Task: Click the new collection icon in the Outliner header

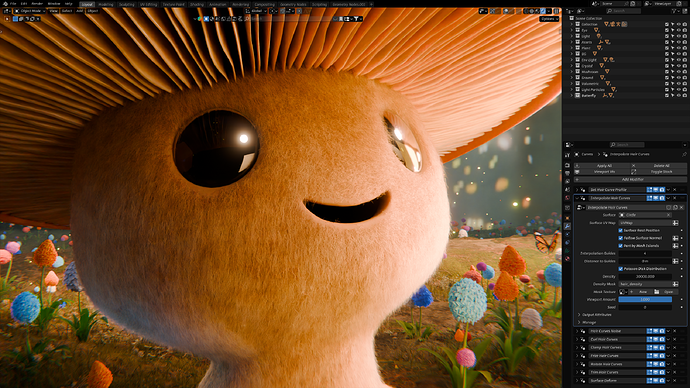Action: click(685, 11)
